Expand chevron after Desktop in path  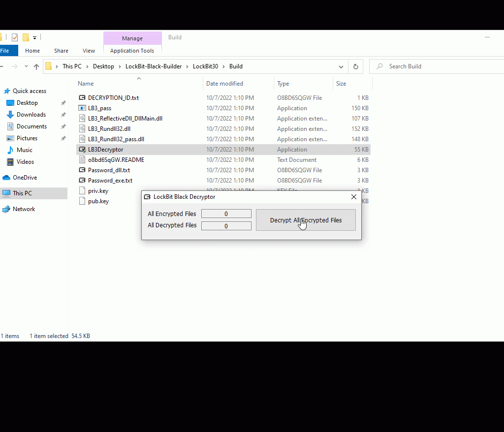(120, 66)
